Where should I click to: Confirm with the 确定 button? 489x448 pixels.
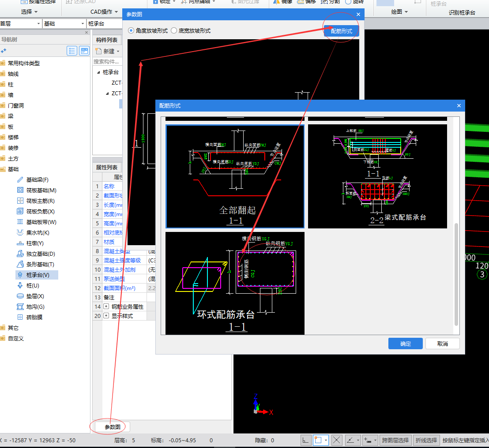pyautogui.click(x=406, y=343)
